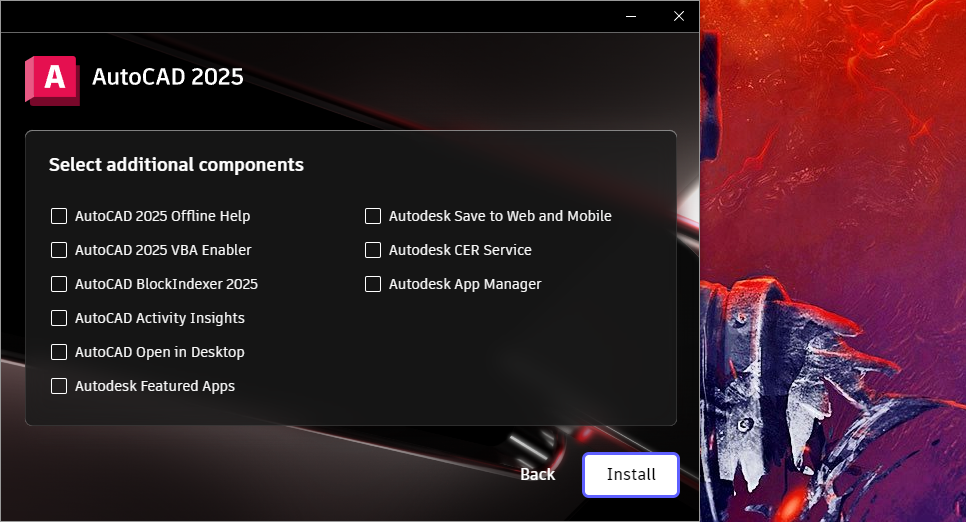
Task: Minimize the AutoCAD installer window
Action: click(x=631, y=16)
